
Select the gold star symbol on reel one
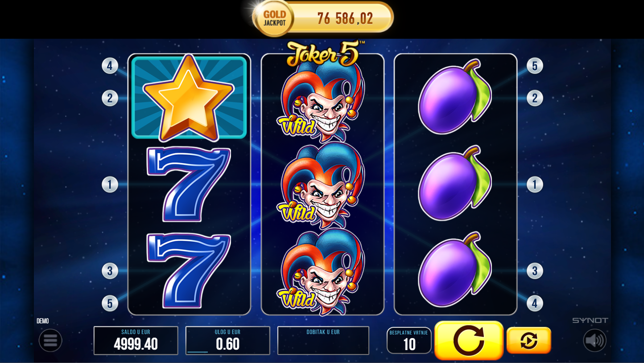(x=189, y=98)
